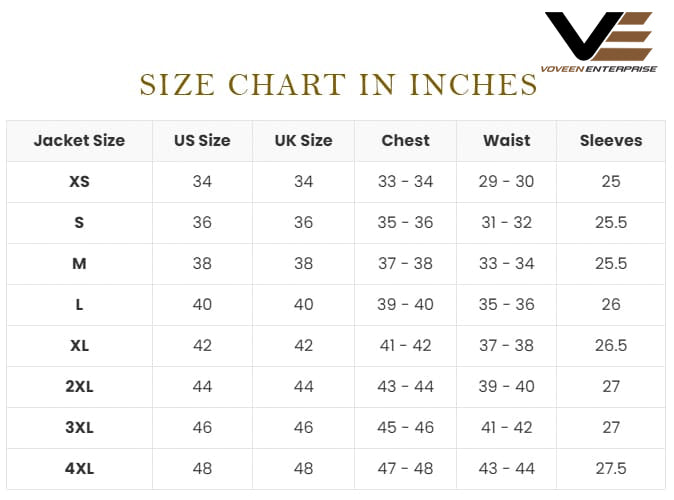This screenshot has height=500, width=674.
Task: Click the Size Chart in Inches heading
Action: (338, 85)
